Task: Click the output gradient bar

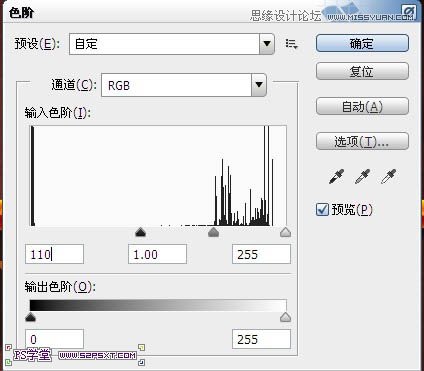Action: [158, 305]
